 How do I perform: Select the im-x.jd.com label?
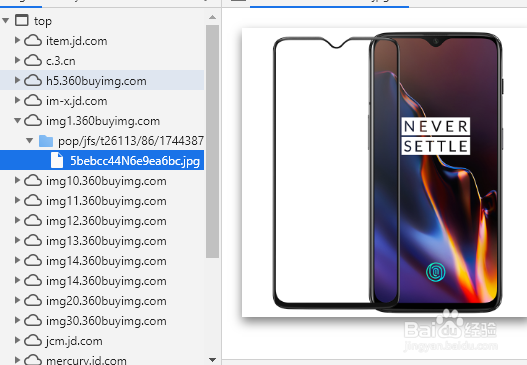[x=77, y=101]
